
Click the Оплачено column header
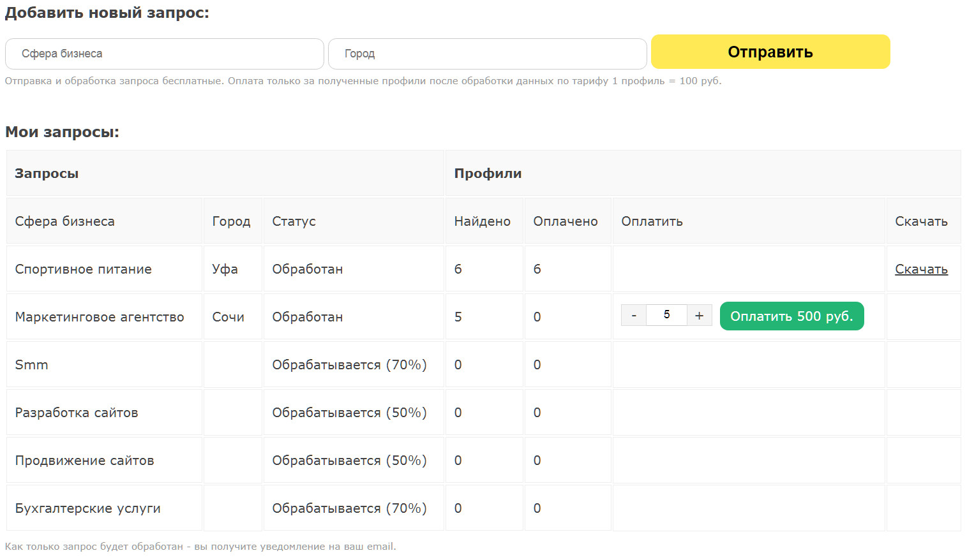tap(568, 221)
